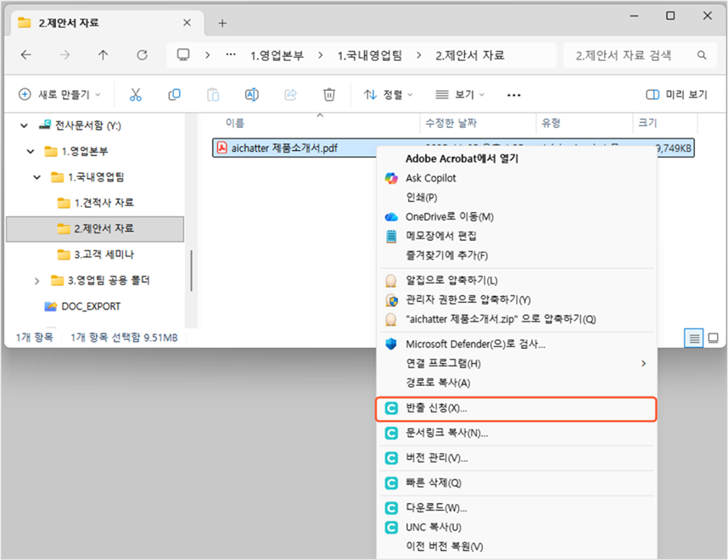This screenshot has width=728, height=560.
Task: Click the Copy icon in toolbar
Action: (x=174, y=95)
